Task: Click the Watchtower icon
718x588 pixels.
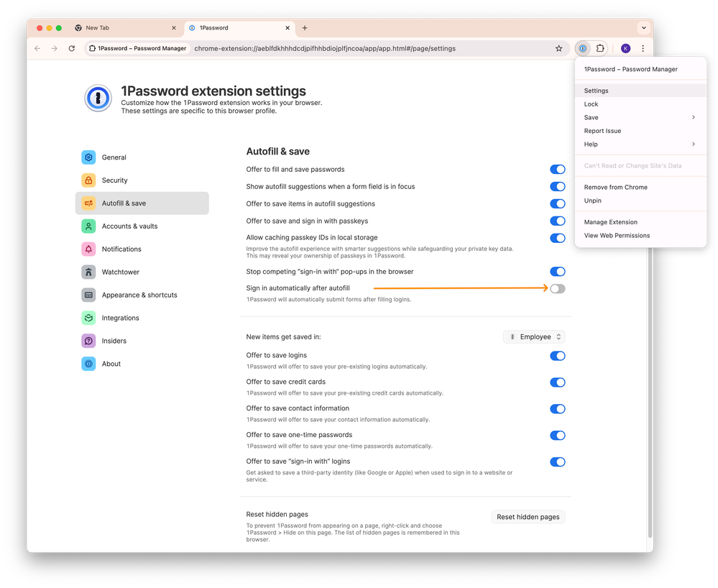Action: click(88, 272)
